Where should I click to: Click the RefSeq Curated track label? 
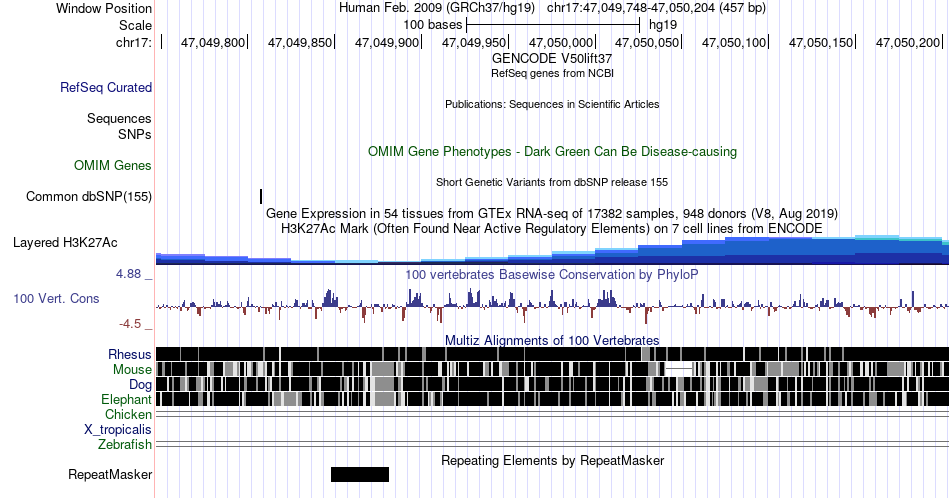pyautogui.click(x=106, y=88)
